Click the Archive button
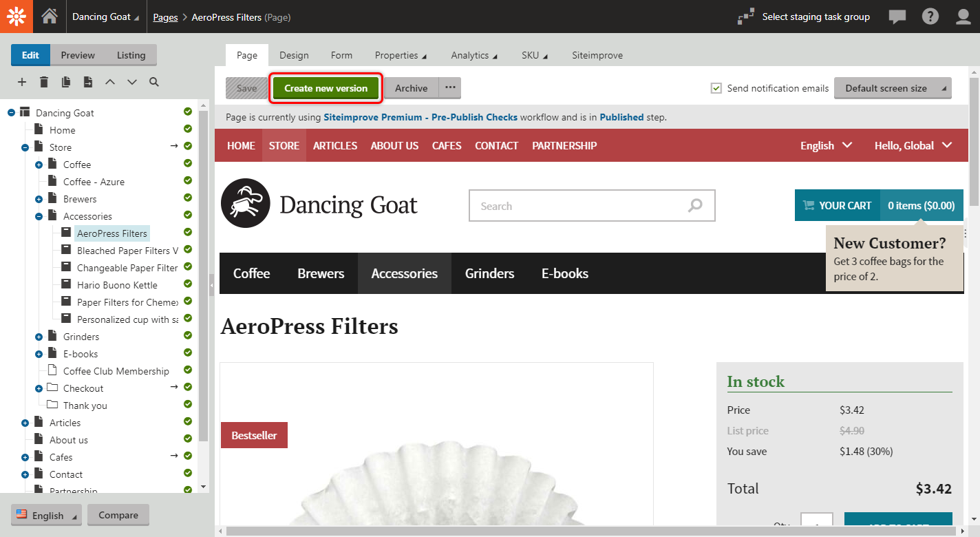 pos(412,88)
